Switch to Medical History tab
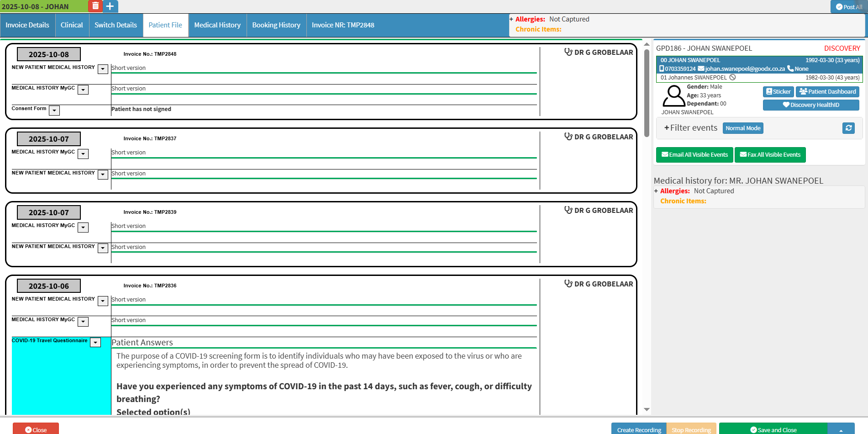The width and height of the screenshot is (868, 434). click(x=217, y=25)
